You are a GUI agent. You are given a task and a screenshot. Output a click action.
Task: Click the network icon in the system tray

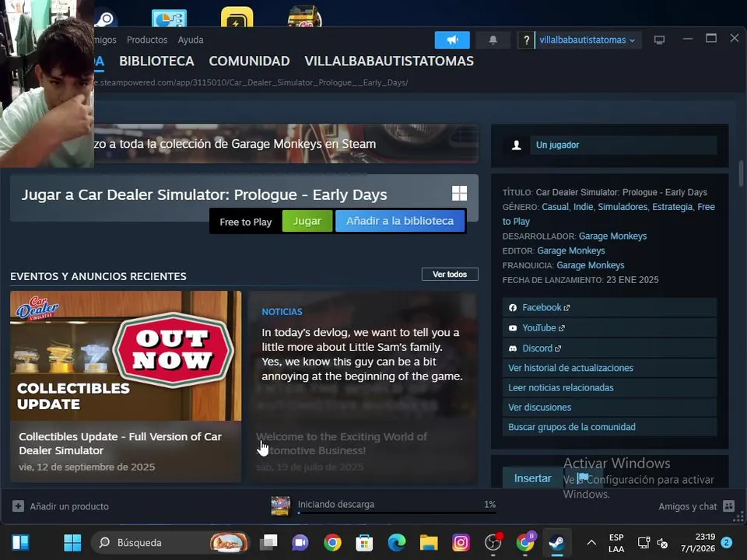(x=644, y=542)
